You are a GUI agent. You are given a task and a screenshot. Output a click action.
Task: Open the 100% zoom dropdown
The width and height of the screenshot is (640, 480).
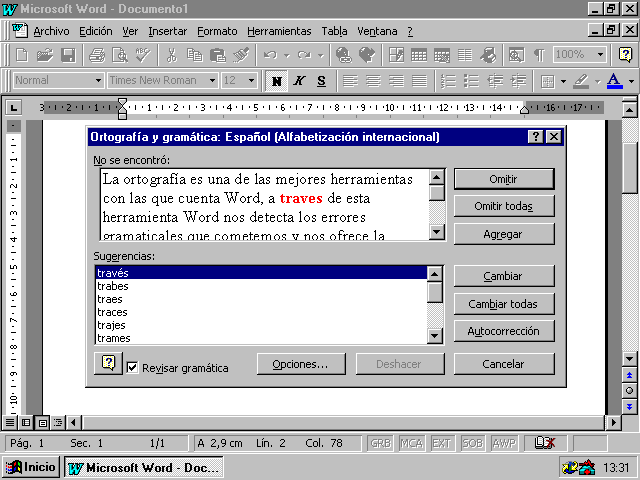click(x=600, y=54)
